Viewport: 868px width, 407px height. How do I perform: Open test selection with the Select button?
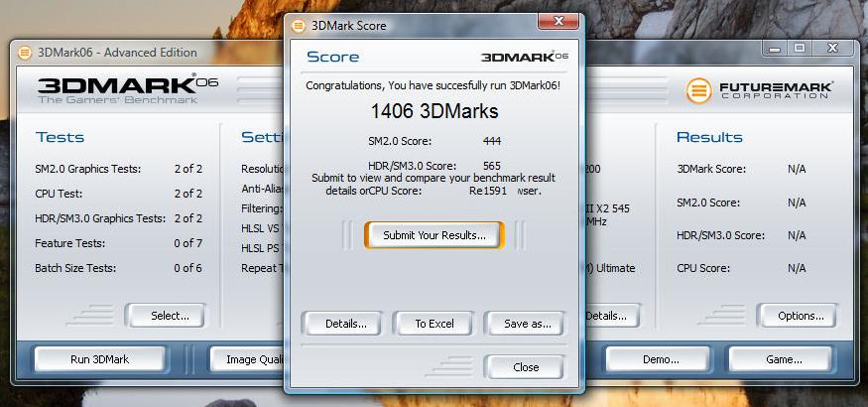pos(166,317)
